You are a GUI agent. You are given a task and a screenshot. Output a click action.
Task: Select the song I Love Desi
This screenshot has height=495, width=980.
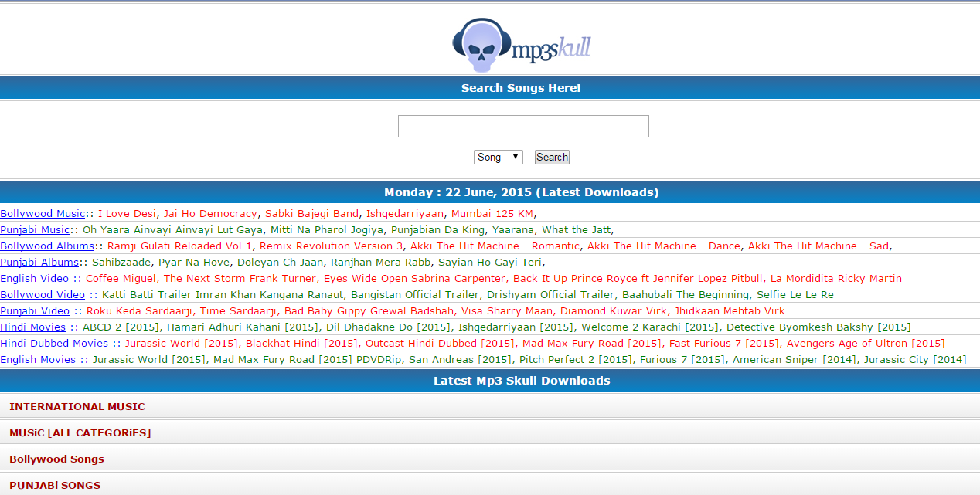(127, 213)
